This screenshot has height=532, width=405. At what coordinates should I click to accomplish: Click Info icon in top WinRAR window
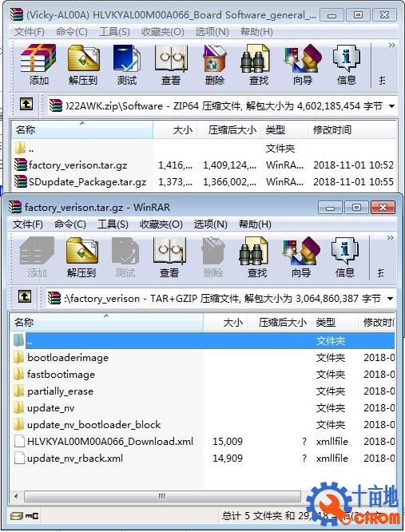347,65
